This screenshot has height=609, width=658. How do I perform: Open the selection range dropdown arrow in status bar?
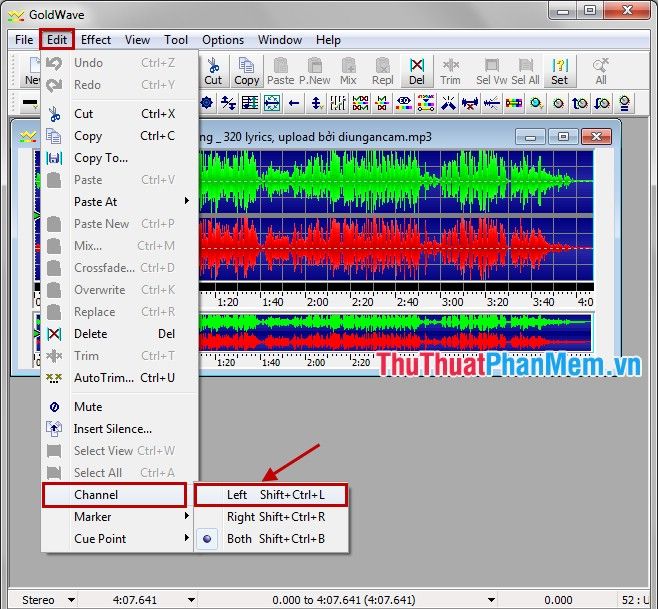491,600
